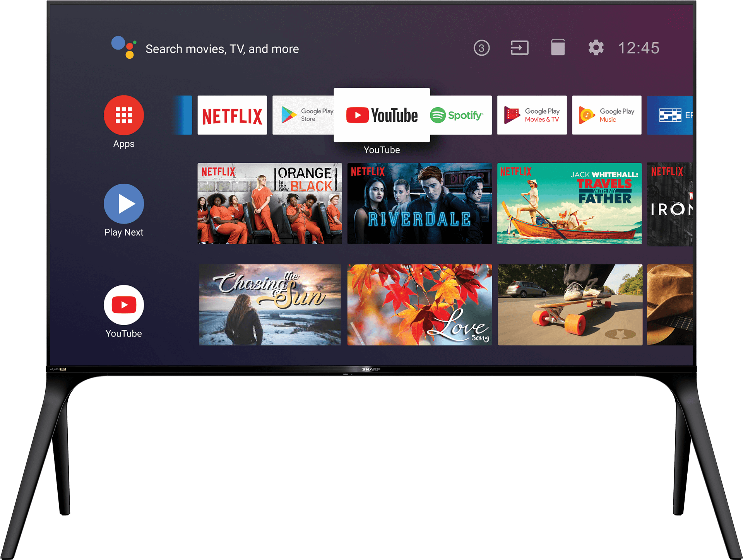Open the Spotify app tile
Image resolution: width=743 pixels, height=560 pixels.
click(461, 115)
